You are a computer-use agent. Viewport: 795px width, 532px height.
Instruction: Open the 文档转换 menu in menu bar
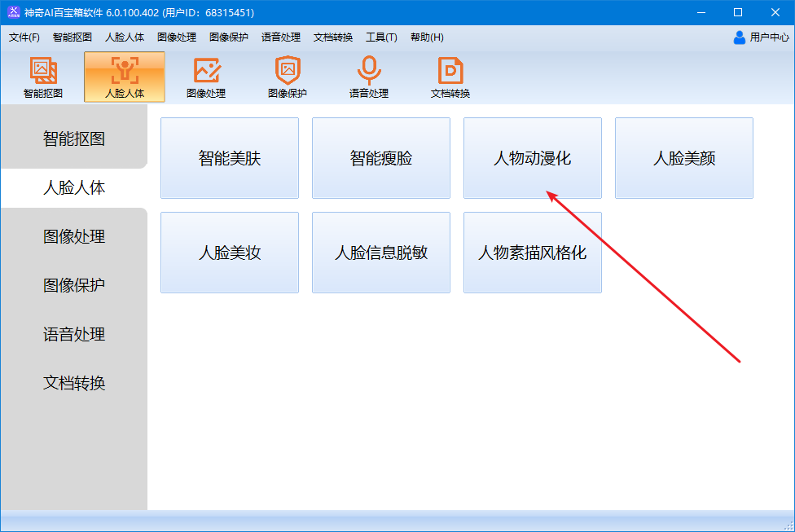(333, 37)
